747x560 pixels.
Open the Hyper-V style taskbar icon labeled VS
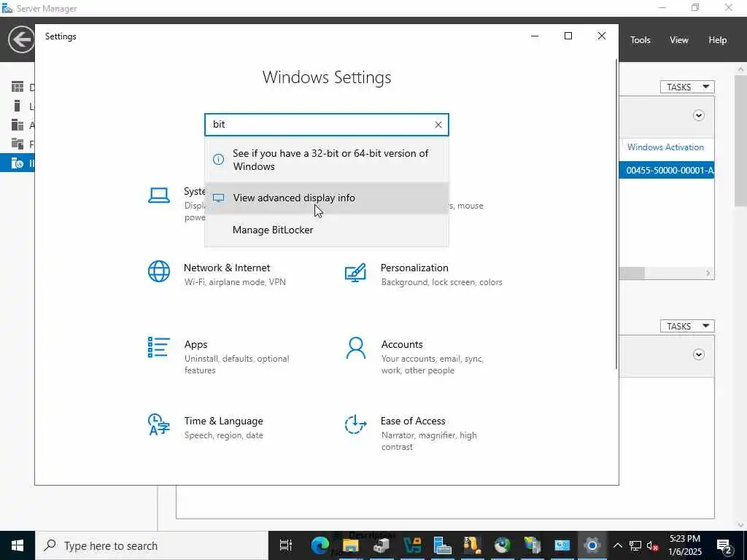[x=412, y=545]
